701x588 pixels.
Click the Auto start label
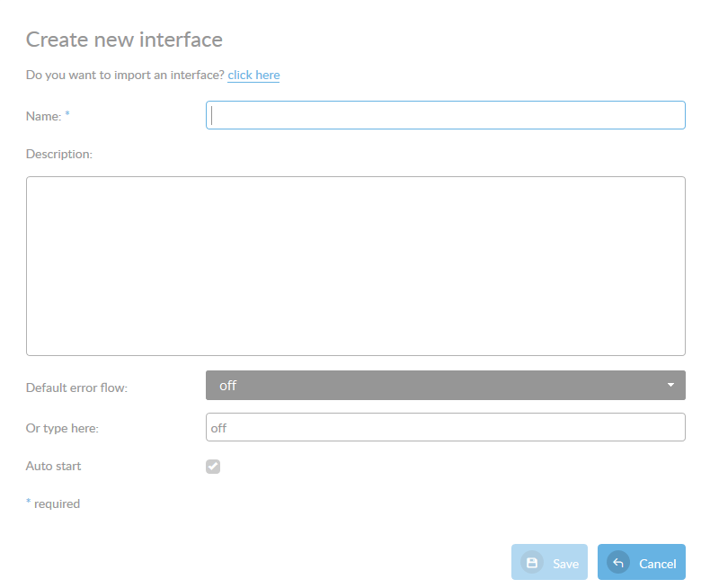click(53, 466)
